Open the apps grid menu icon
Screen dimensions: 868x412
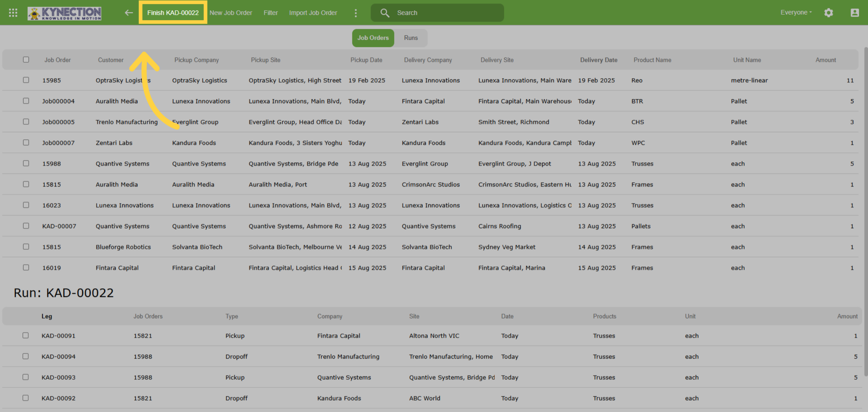(13, 13)
